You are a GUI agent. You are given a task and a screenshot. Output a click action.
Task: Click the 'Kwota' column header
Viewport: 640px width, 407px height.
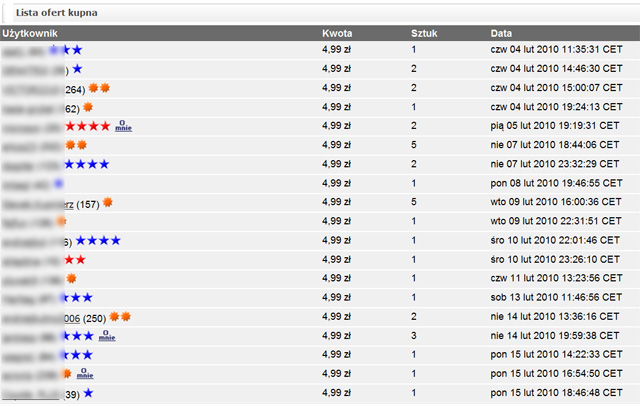pos(337,33)
